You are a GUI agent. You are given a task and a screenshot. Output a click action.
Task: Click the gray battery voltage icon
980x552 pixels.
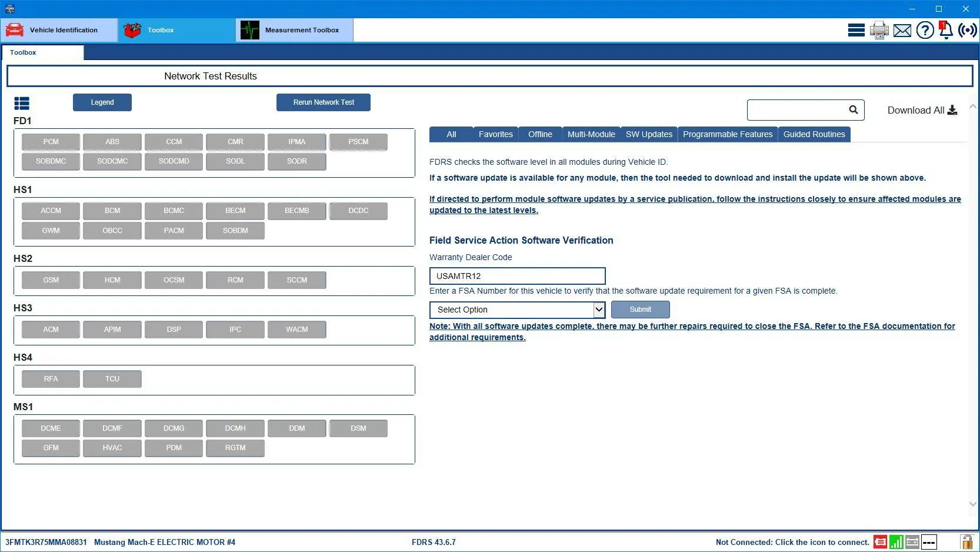[x=912, y=542]
